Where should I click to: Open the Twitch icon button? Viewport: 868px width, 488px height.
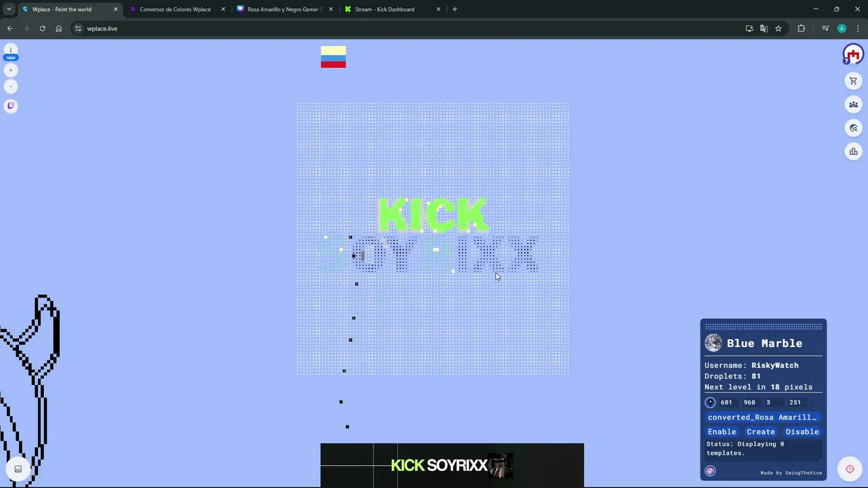[x=11, y=106]
